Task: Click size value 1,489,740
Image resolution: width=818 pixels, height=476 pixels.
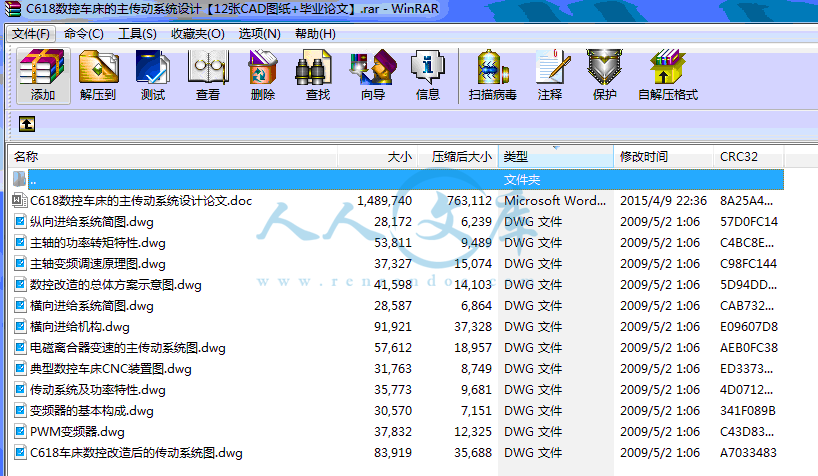Action: click(384, 200)
